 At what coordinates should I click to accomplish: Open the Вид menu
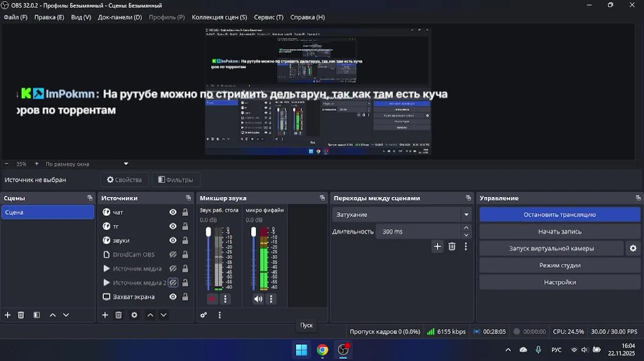pyautogui.click(x=81, y=17)
